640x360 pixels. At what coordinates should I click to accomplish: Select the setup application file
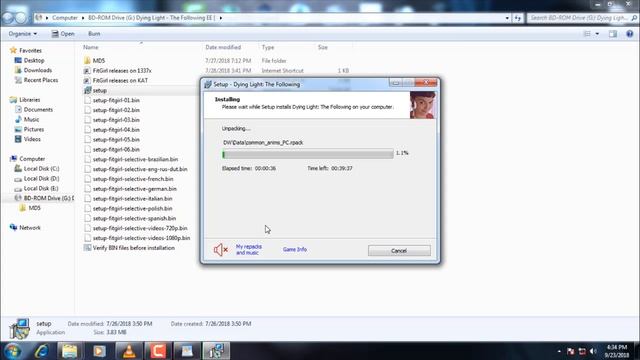click(100, 90)
